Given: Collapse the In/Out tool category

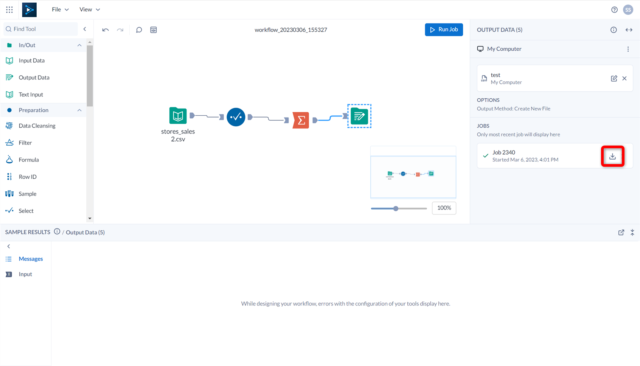Looking at the screenshot, I should 79,45.
